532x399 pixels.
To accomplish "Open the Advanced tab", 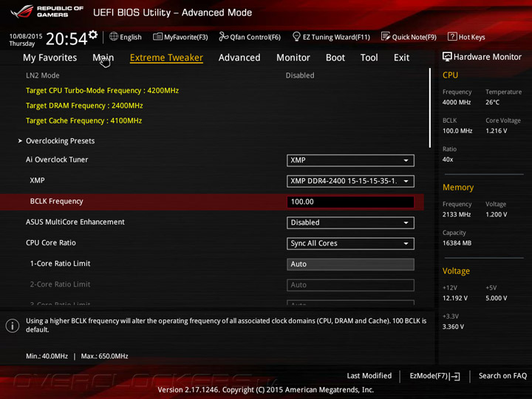I will (239, 58).
